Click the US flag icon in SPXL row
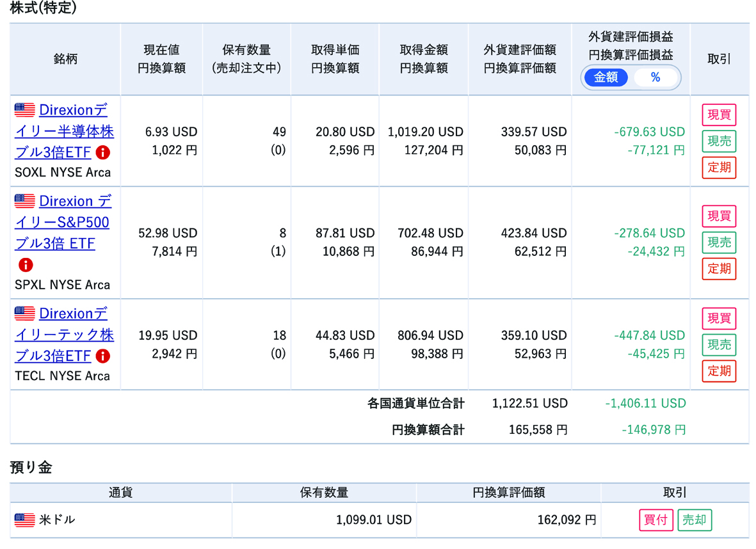756x549 pixels. pos(24,201)
